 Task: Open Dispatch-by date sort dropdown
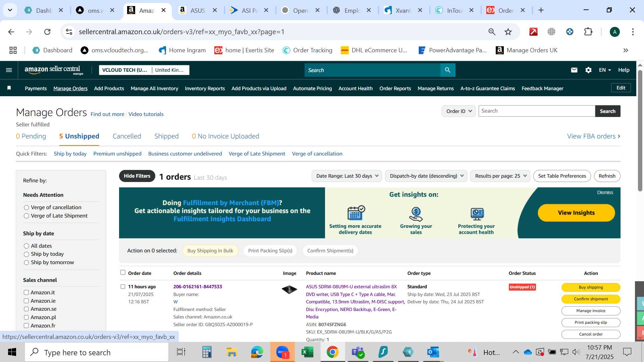(426, 176)
